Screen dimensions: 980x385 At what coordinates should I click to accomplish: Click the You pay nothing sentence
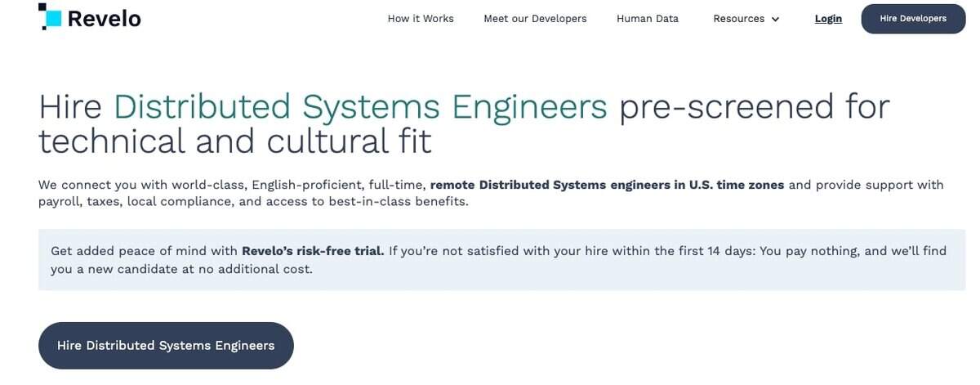(808, 251)
